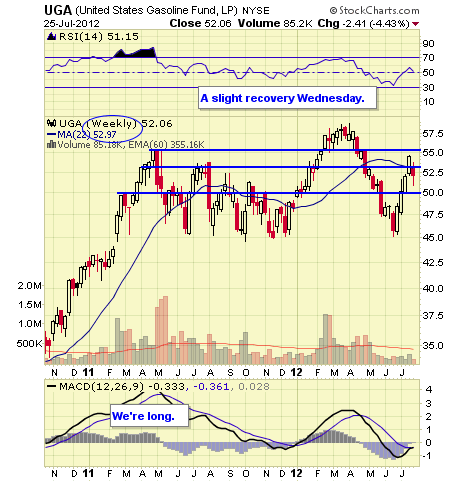
Task: Click the RSI axis label '30'
Action: coord(428,87)
